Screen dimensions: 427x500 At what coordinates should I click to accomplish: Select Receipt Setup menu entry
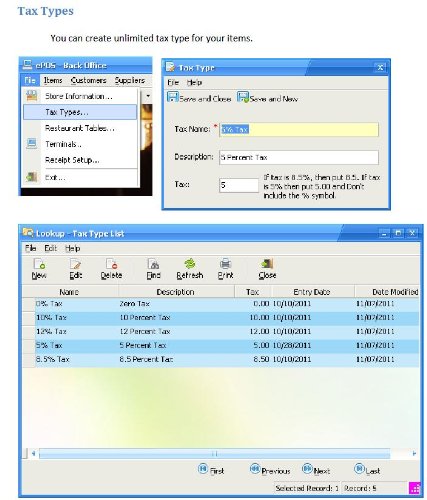point(80,160)
